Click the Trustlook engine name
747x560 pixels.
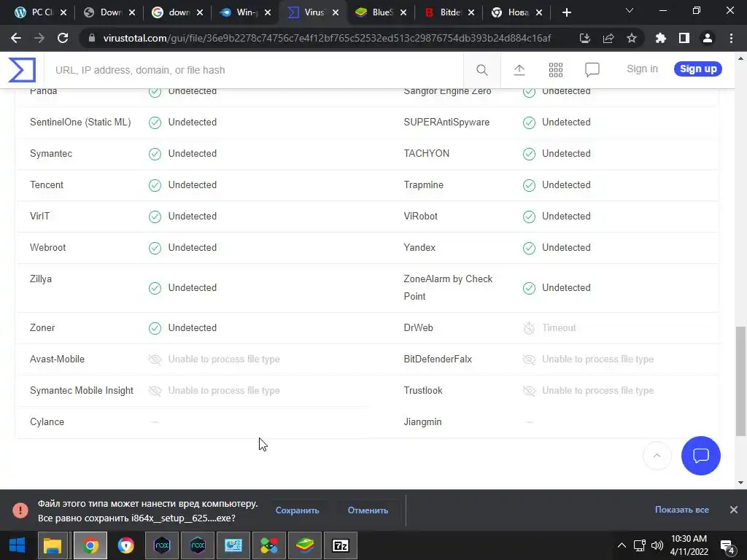[x=423, y=391]
